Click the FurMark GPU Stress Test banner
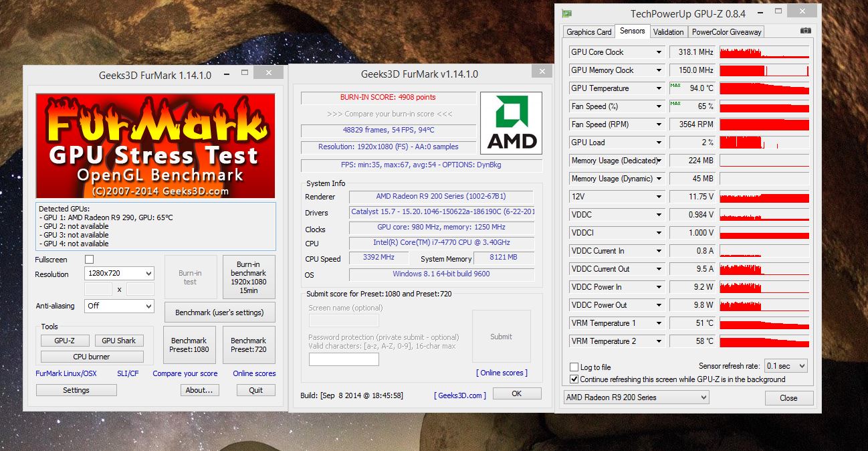Viewport: 868px width, 451px height. tap(155, 146)
